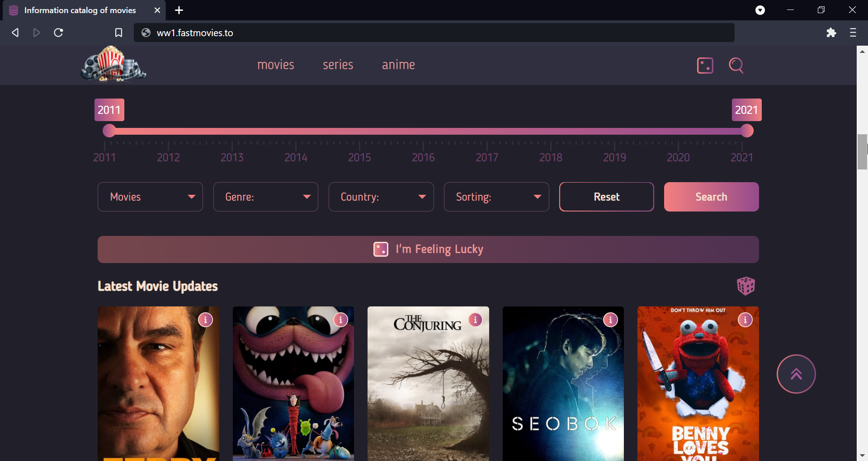Reload the page with the refresh icon

[x=58, y=33]
